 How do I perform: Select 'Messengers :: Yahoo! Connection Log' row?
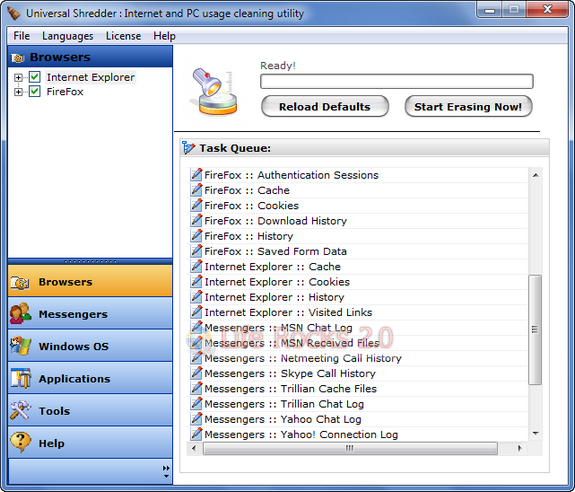(358, 434)
